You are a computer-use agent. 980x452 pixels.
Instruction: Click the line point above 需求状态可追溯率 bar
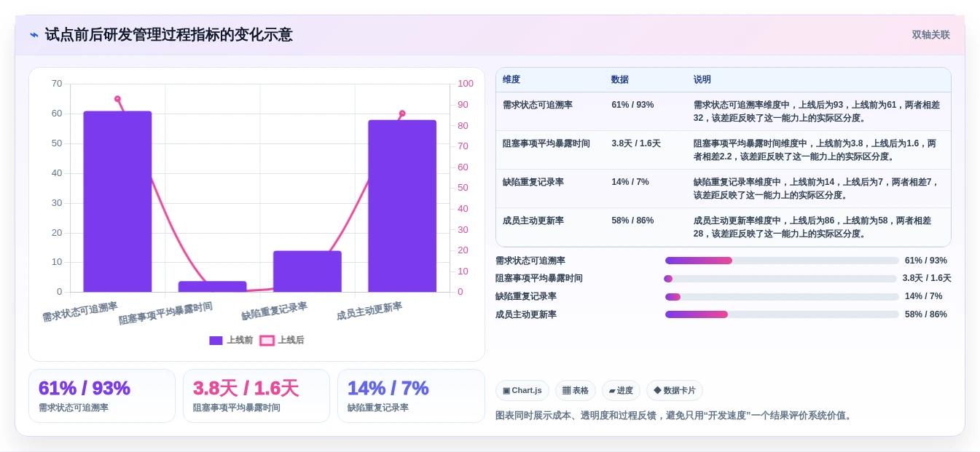pyautogui.click(x=117, y=99)
